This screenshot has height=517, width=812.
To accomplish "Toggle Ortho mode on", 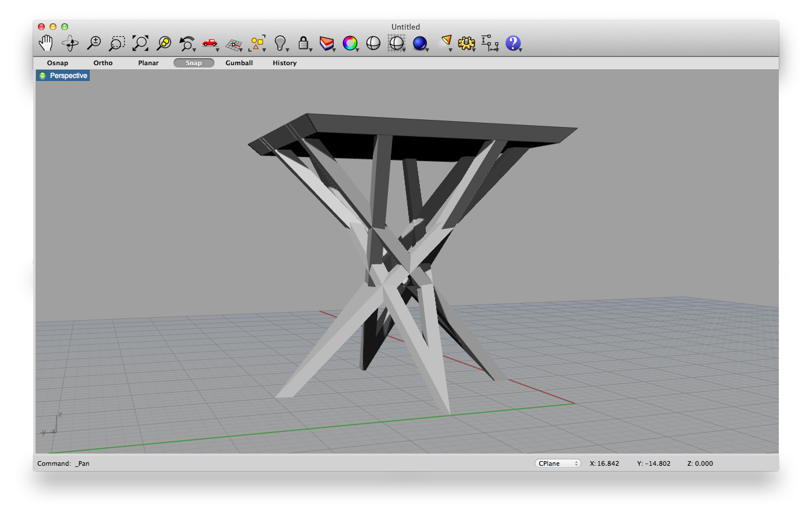I will tap(103, 63).
